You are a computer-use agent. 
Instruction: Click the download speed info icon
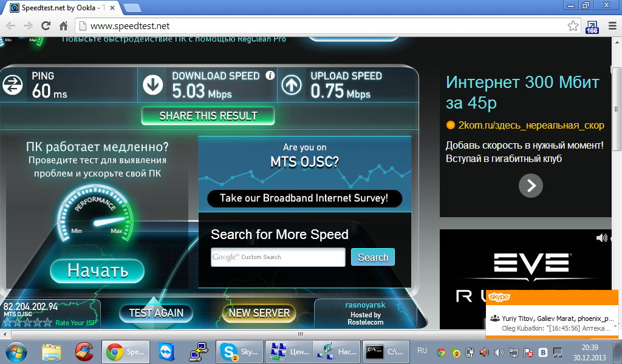tap(270, 75)
